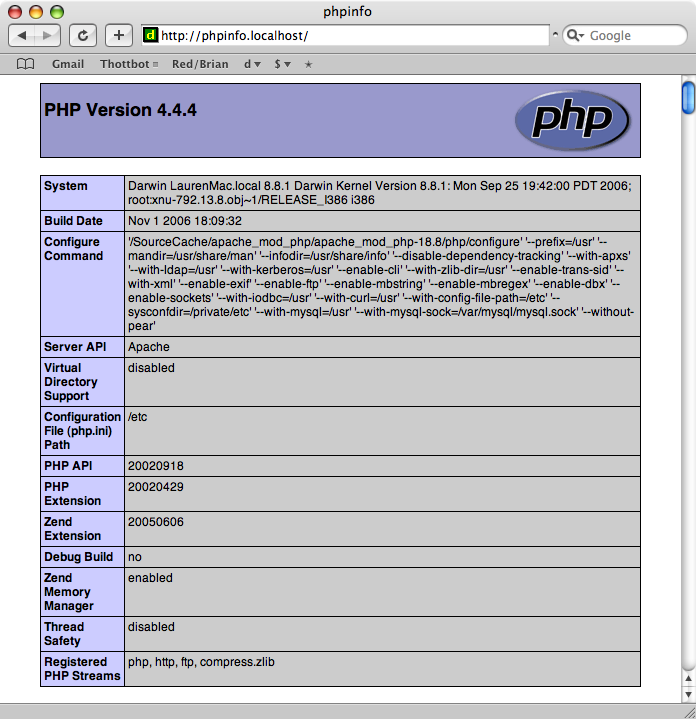Click 'Virtual Directory Support' label
The image size is (696, 719).
(x=71, y=382)
